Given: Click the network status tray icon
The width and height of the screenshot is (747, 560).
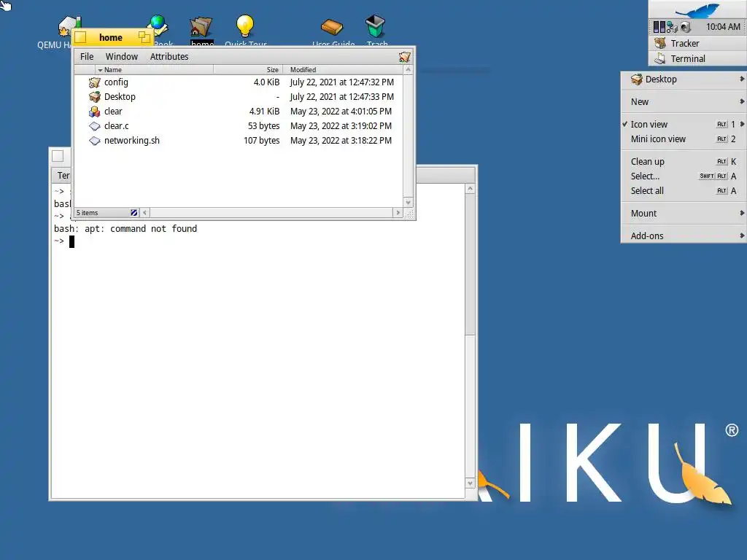Looking at the screenshot, I should (x=672, y=27).
